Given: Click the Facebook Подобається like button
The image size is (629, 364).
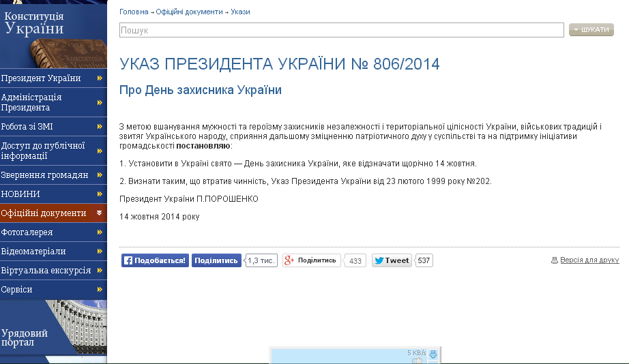Looking at the screenshot, I should 155,260.
